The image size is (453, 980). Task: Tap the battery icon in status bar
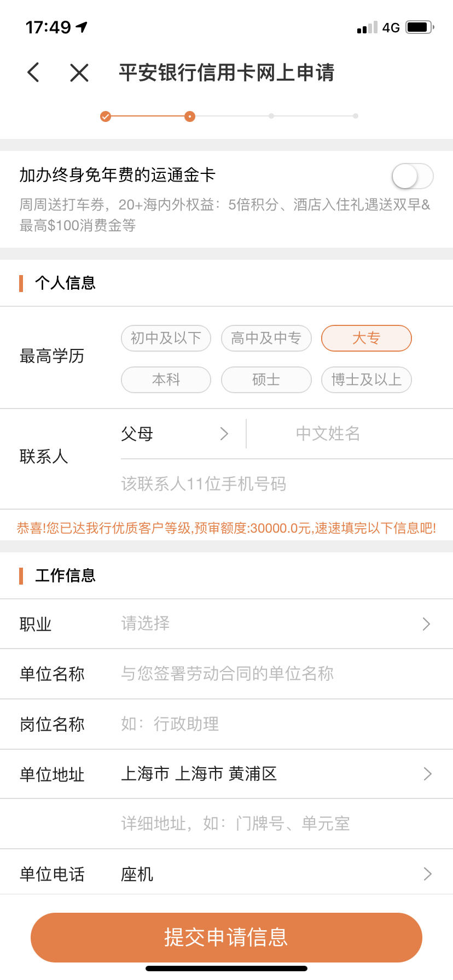pos(420,27)
